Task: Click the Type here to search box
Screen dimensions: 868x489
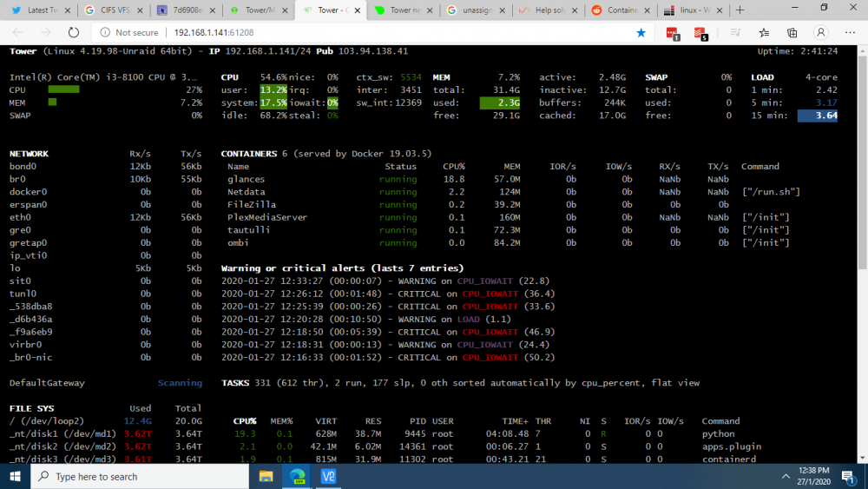Action: tap(140, 476)
